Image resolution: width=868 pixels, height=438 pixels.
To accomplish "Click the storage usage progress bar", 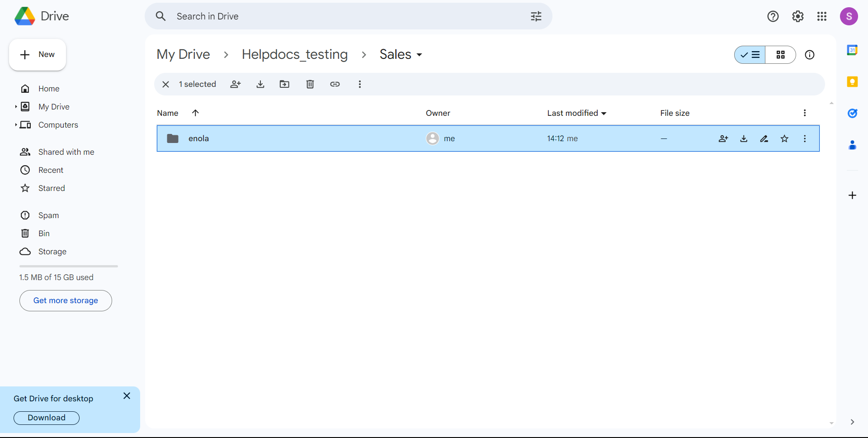I will click(x=68, y=266).
